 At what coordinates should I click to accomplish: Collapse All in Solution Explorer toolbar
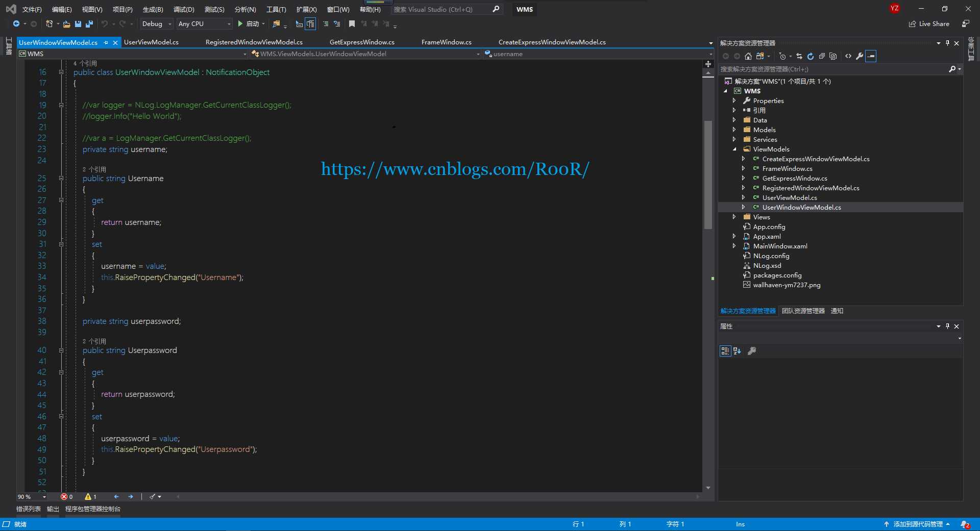coord(822,56)
